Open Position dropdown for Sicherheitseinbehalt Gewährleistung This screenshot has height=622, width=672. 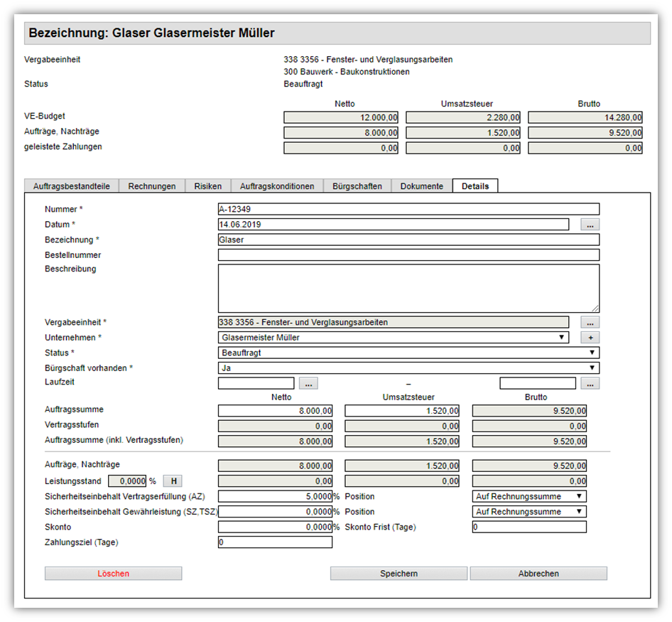[x=529, y=512]
